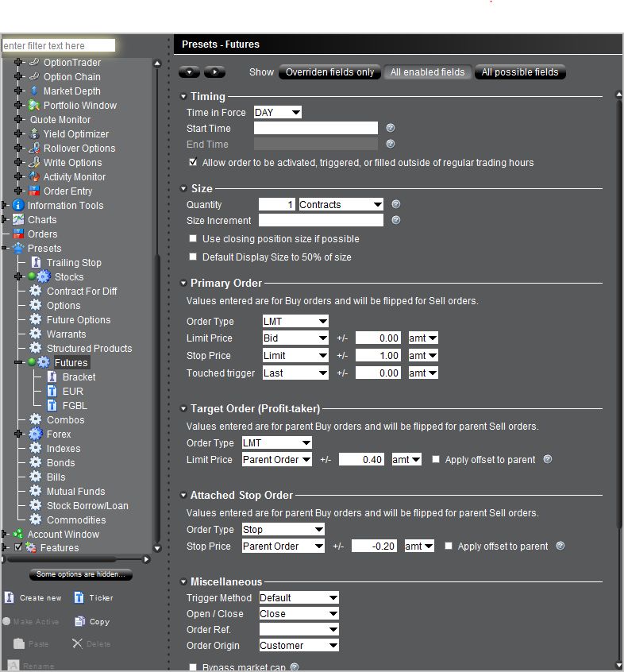The image size is (624, 672).
Task: Click the Delete button
Action: (x=91, y=643)
